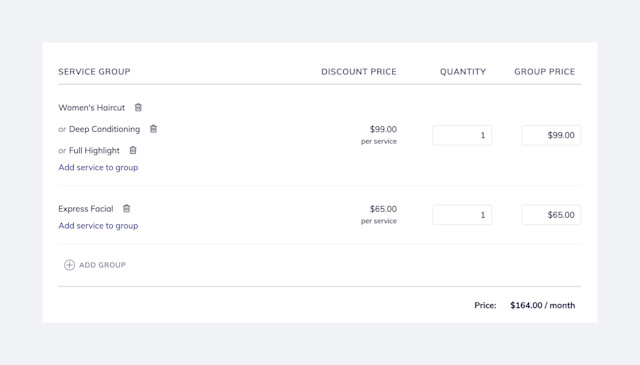Edit the $99.00 group price field
The image size is (640, 365).
coord(551,135)
